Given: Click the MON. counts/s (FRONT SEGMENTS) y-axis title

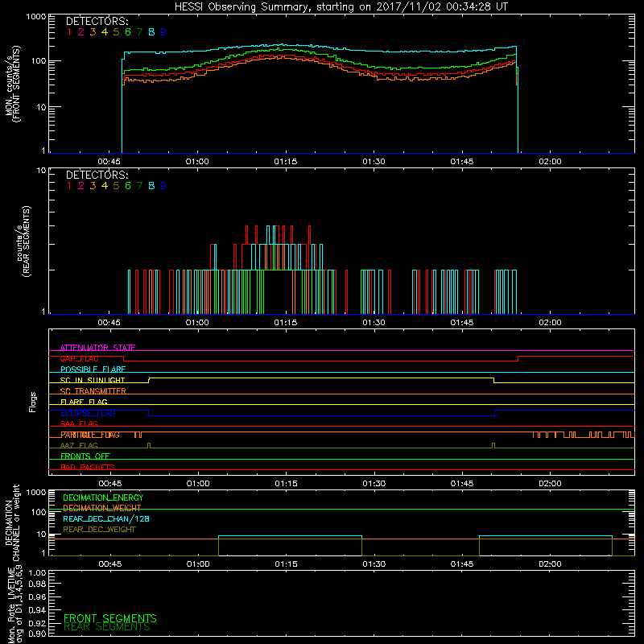Looking at the screenshot, I should pos(13,85).
